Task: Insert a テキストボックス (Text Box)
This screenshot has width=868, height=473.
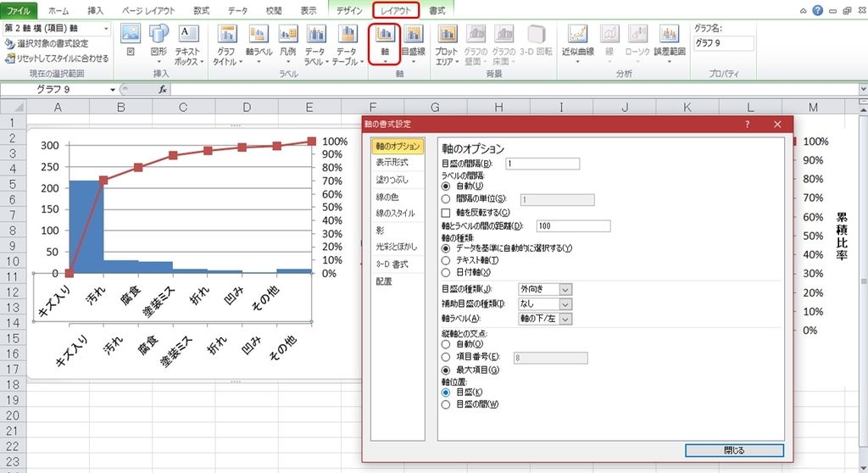Action: (189, 46)
